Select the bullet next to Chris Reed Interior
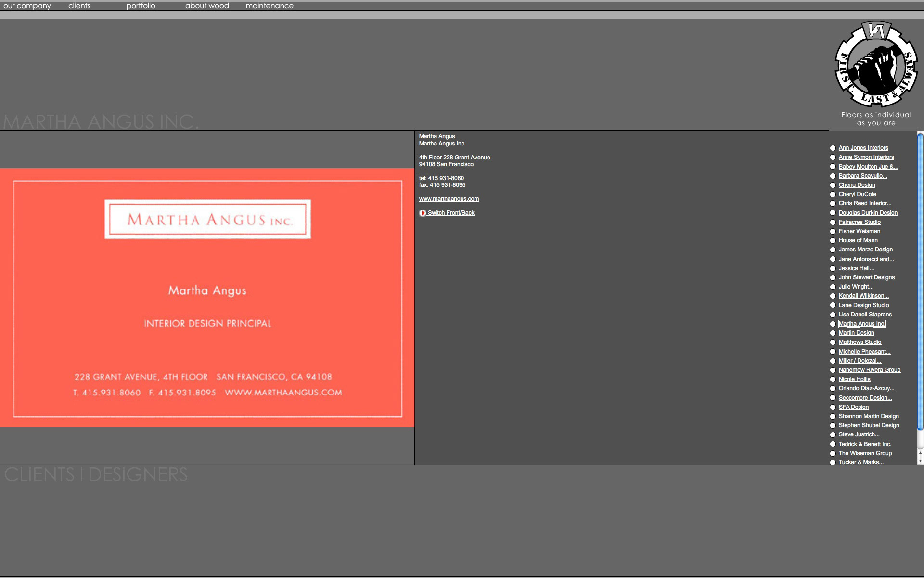This screenshot has width=924, height=578. [x=833, y=204]
